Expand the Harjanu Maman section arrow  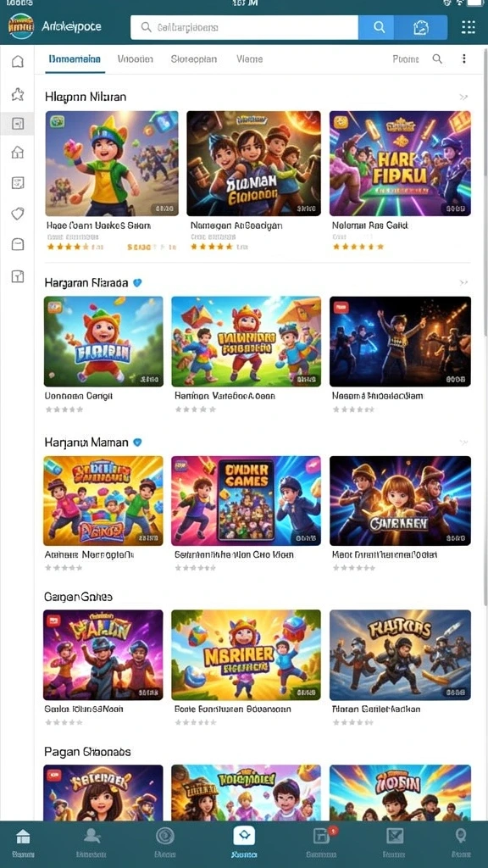(463, 442)
